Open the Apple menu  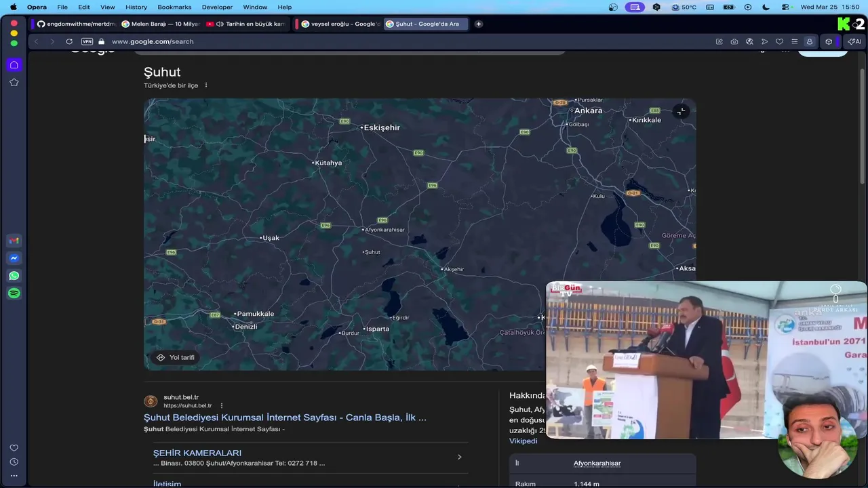click(13, 7)
